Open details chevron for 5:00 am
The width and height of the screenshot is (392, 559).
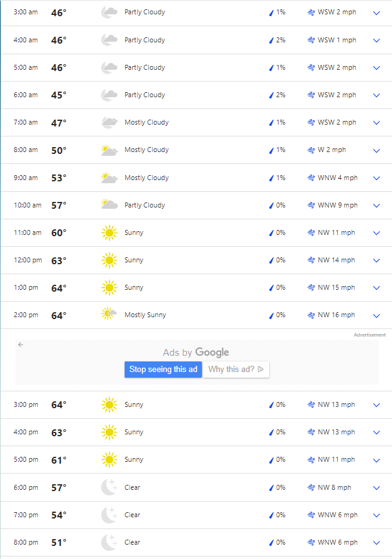pos(376,68)
